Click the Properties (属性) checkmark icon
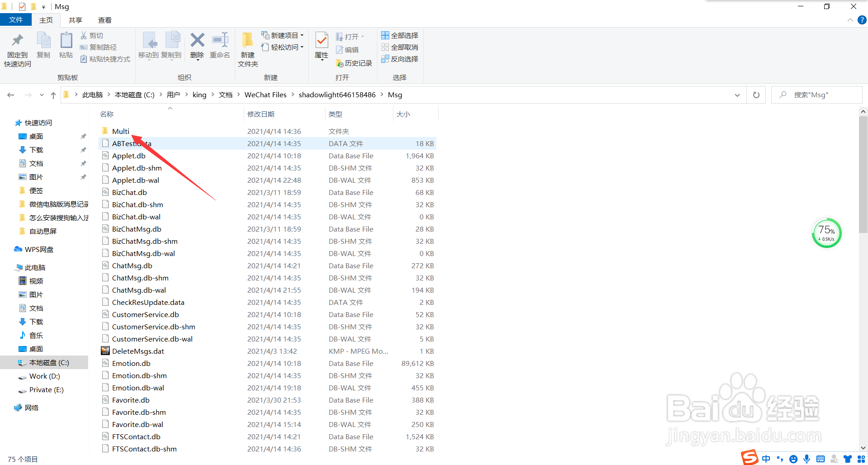 click(x=321, y=40)
